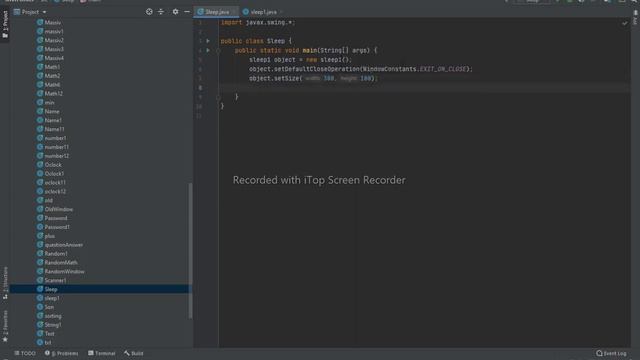Click setSize method call in code
The width and height of the screenshot is (640, 360).
pos(287,78)
